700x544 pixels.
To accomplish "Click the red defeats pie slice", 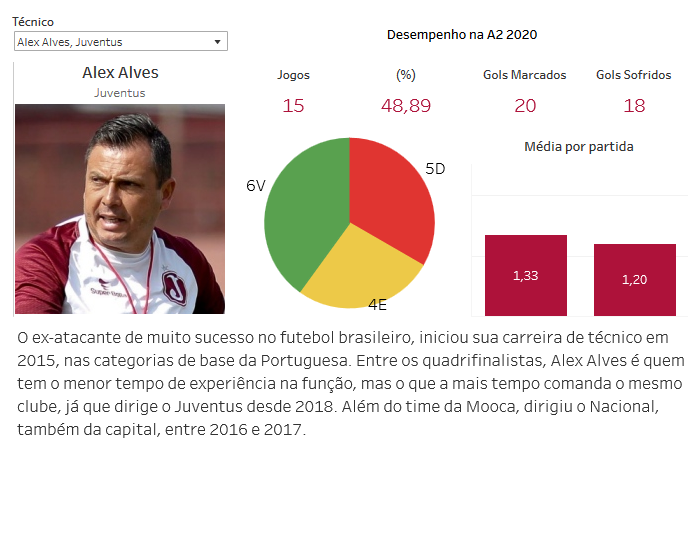I will tap(395, 200).
